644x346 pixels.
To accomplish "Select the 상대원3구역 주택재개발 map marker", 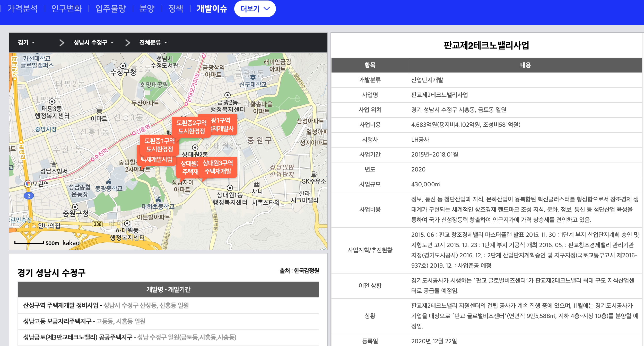I will point(218,167).
